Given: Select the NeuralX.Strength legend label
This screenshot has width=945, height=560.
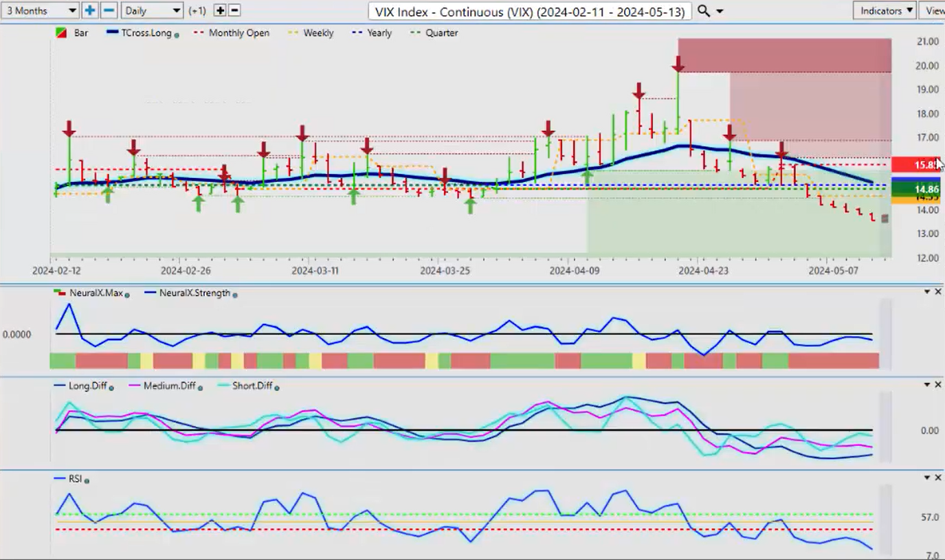Looking at the screenshot, I should (194, 293).
